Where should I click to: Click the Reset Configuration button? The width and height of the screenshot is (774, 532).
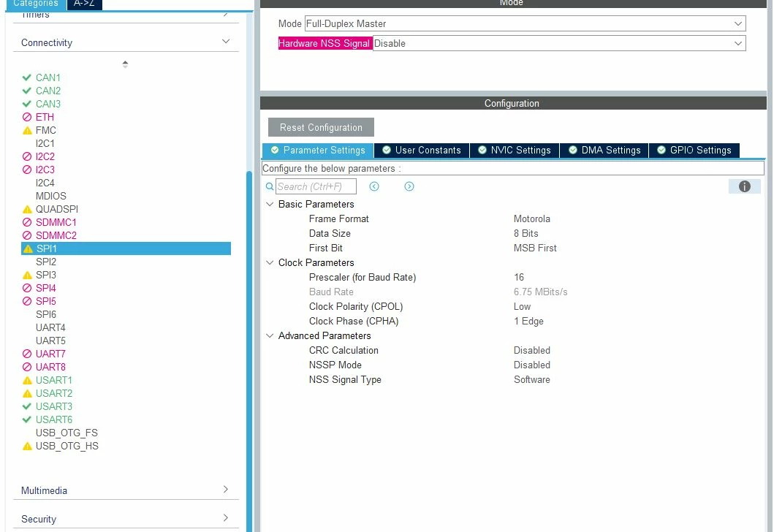321,127
